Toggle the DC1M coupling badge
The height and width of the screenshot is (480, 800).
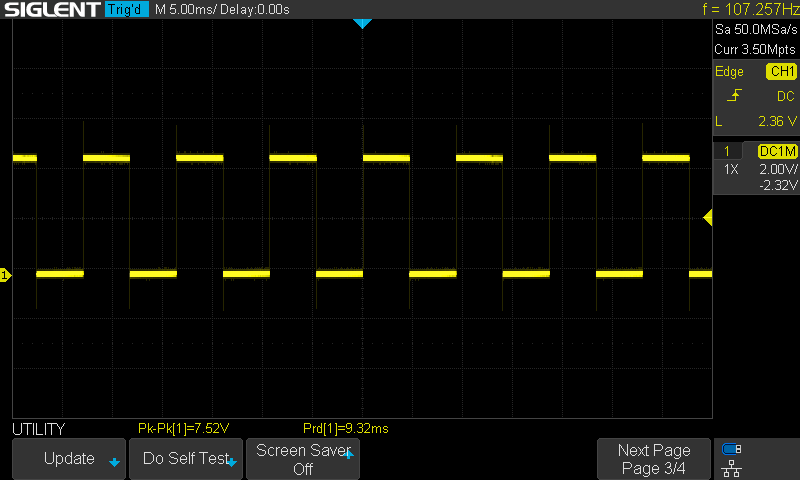pos(777,151)
